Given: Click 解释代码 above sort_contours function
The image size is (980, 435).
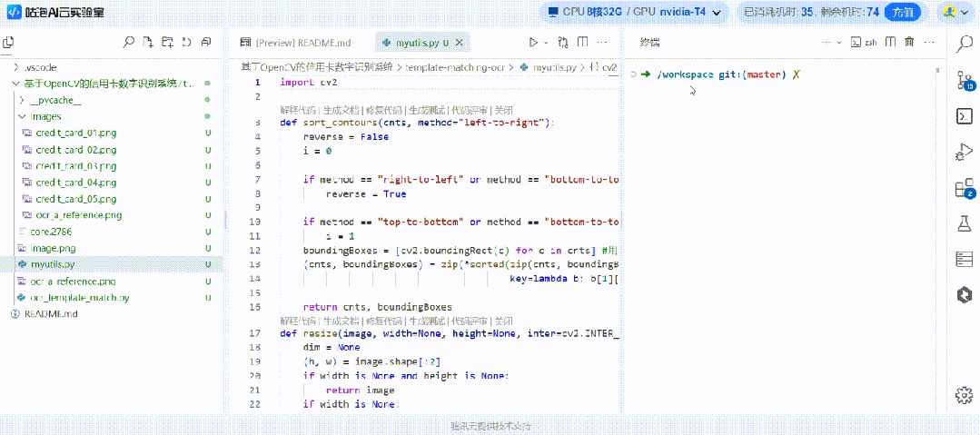Looking at the screenshot, I should click(294, 109).
